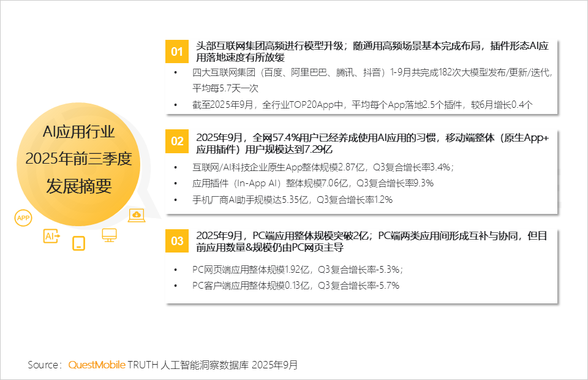
Task: Click the 手机厂商AI助手 bullet point
Action: click(x=292, y=199)
